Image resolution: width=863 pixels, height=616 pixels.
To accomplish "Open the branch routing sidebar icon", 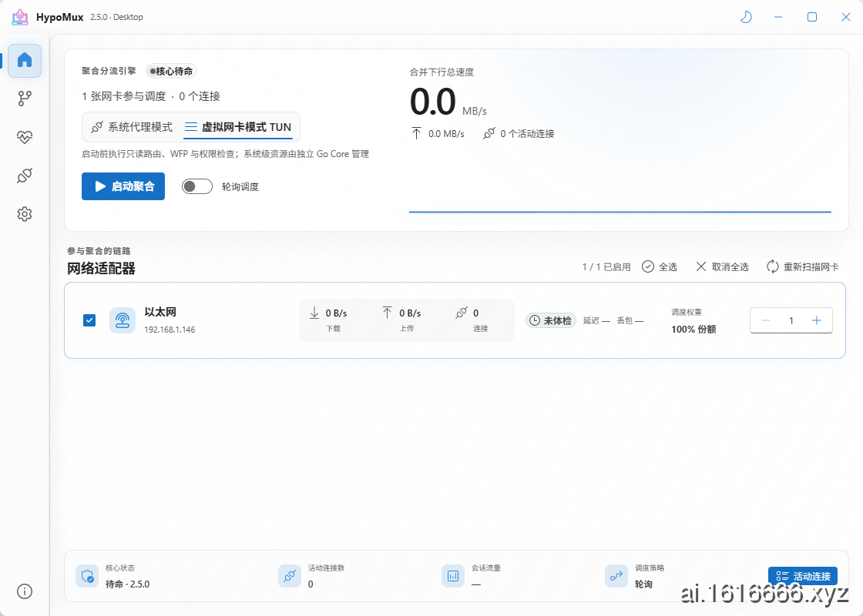I will [25, 99].
